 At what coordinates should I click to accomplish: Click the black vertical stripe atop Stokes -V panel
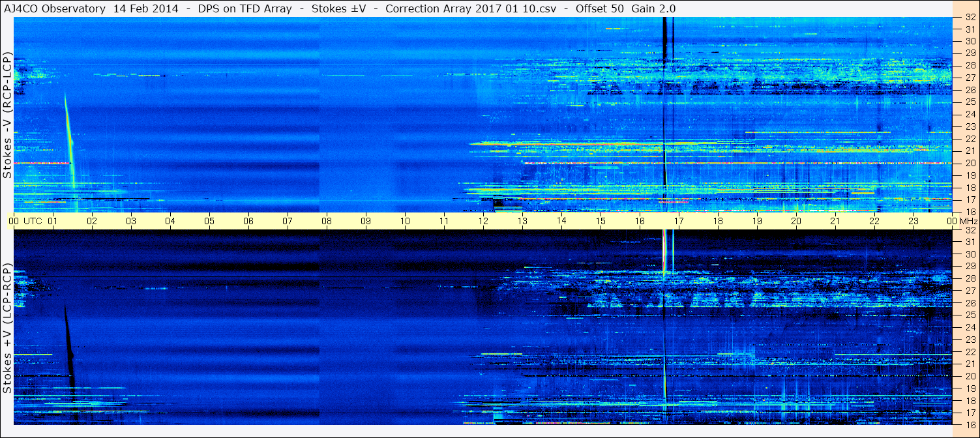[664, 38]
